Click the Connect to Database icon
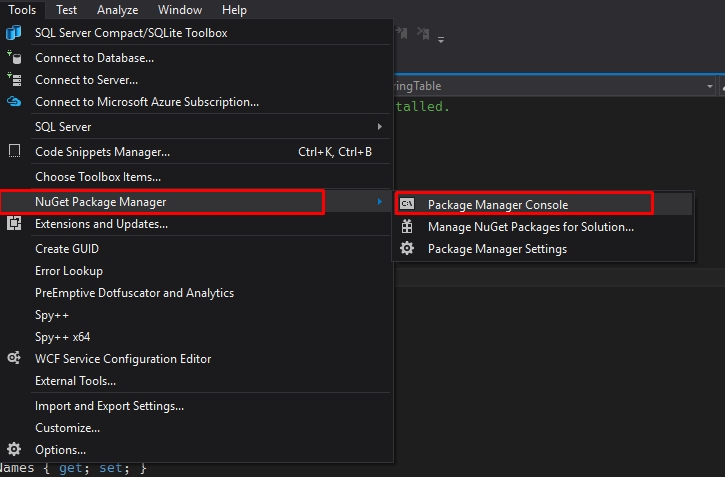The image size is (725, 477). (x=14, y=58)
